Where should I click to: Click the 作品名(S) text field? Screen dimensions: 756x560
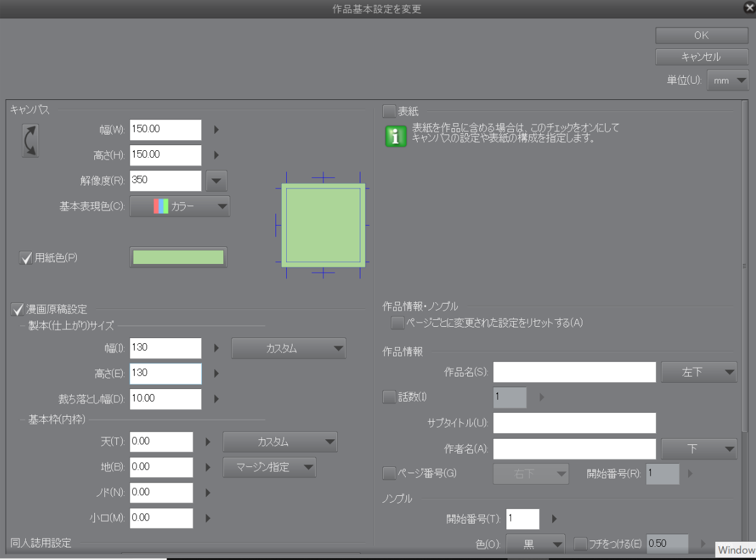574,372
